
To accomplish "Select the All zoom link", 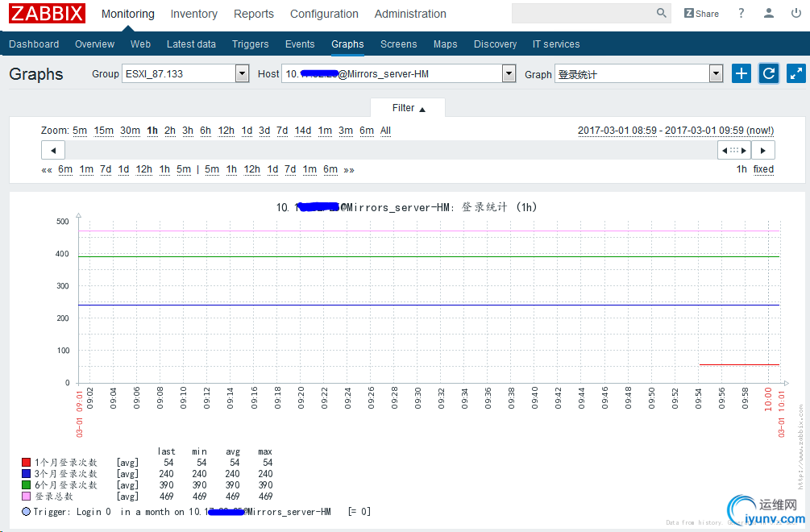I will tap(385, 131).
